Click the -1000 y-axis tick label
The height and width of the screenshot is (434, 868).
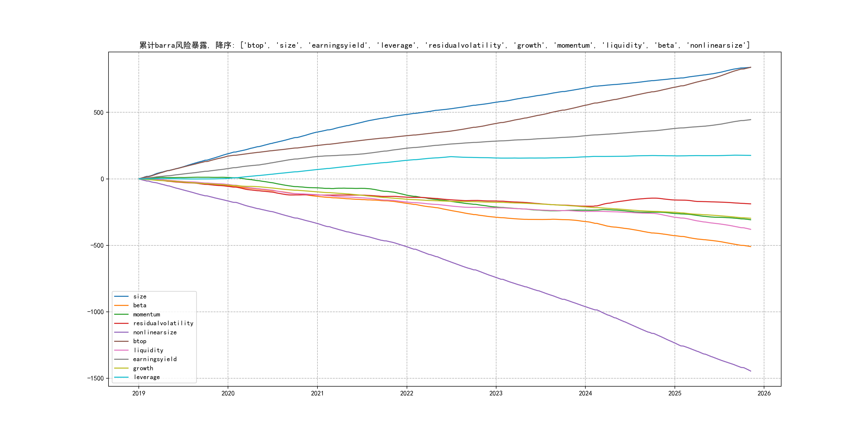pyautogui.click(x=95, y=312)
